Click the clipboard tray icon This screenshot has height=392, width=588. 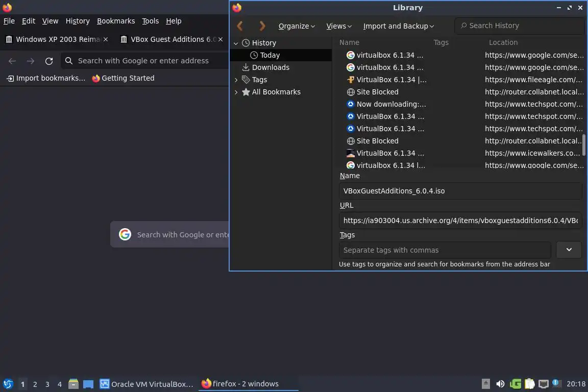[529, 384]
